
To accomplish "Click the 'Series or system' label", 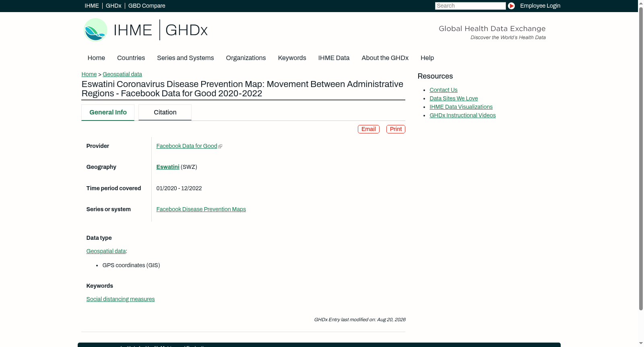I will (108, 209).
